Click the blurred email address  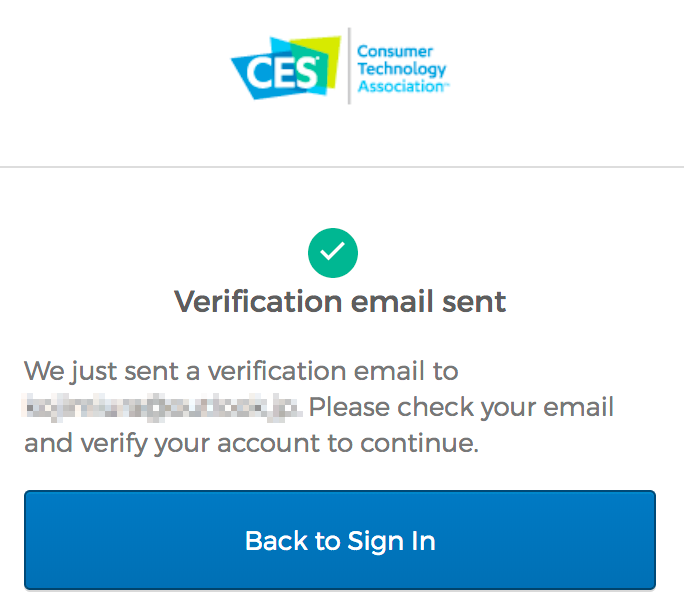[x=162, y=408]
